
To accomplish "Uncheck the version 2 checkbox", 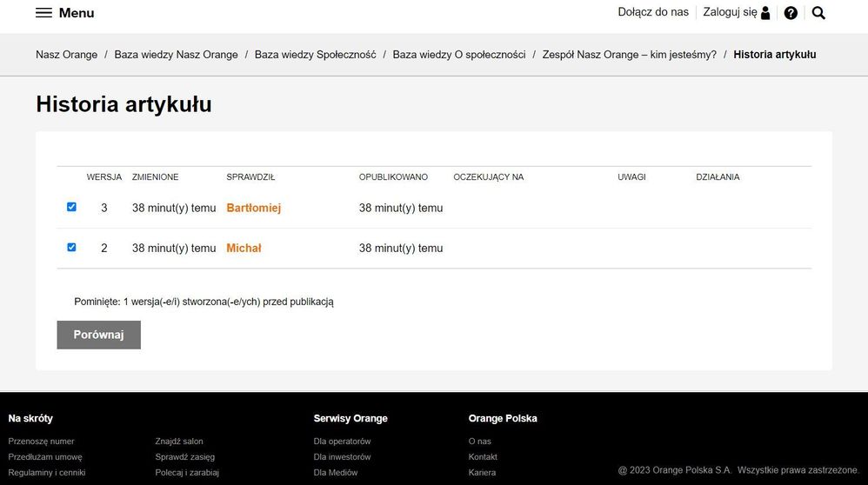I will tap(71, 247).
